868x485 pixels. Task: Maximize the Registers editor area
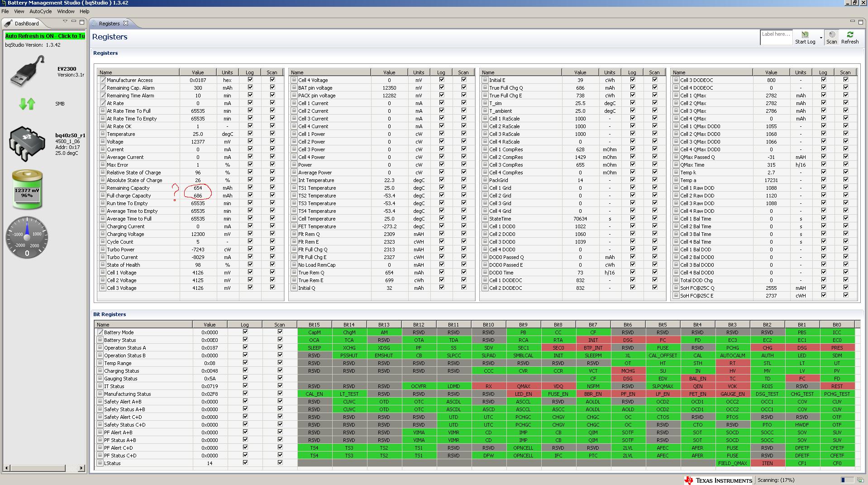[x=861, y=22]
